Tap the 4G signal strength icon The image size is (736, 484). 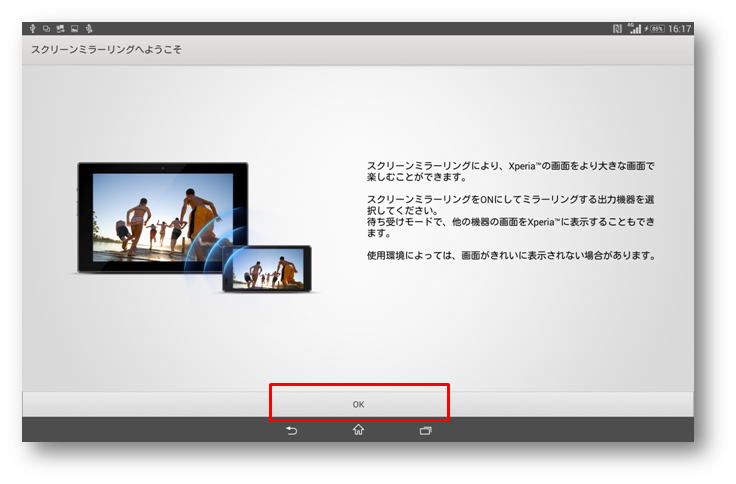[x=635, y=28]
